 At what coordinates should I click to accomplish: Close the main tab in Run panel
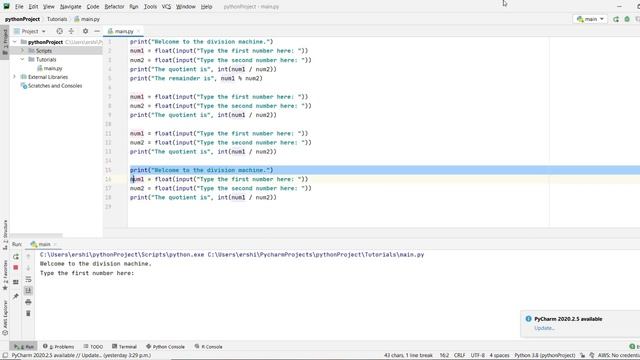tap(55, 244)
